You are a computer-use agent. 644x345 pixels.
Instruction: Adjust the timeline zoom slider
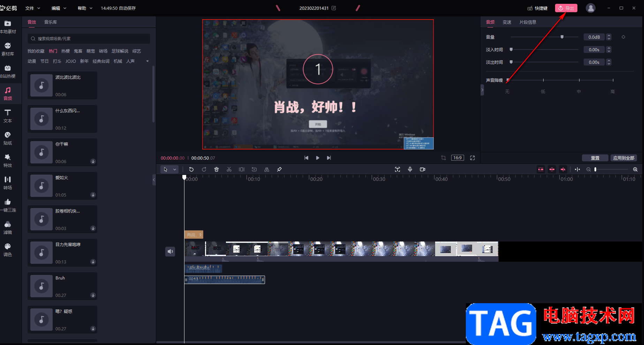point(612,169)
